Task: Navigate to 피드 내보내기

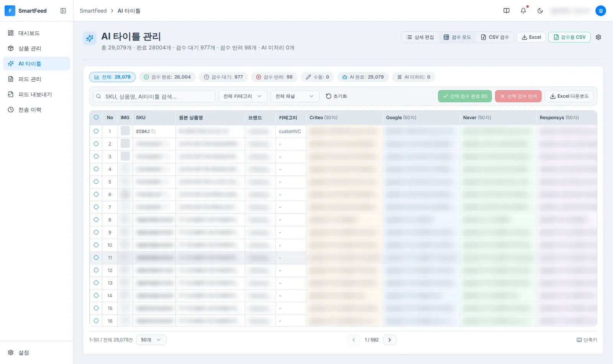Action: [37, 94]
